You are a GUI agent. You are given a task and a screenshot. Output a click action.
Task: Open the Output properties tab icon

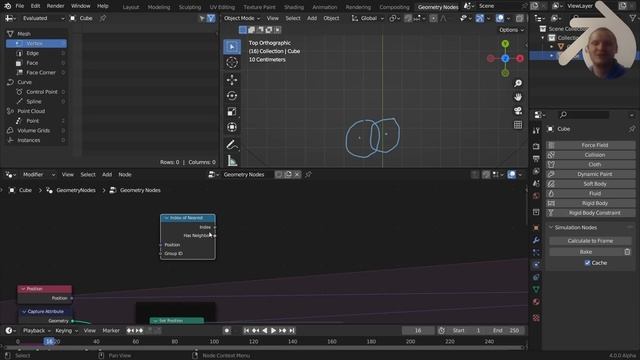point(536,158)
